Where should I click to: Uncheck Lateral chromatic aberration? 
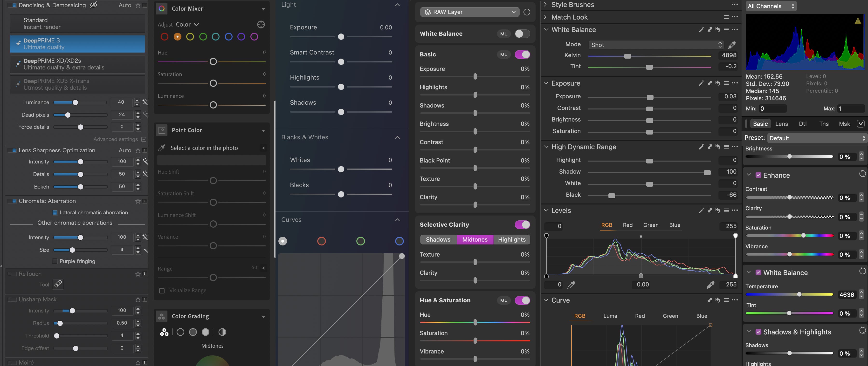click(x=55, y=212)
